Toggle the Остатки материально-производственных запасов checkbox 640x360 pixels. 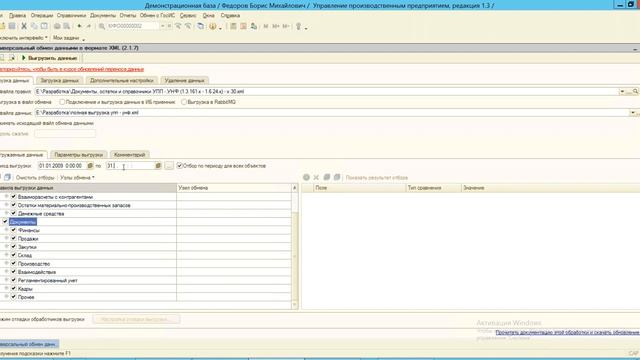(13, 205)
